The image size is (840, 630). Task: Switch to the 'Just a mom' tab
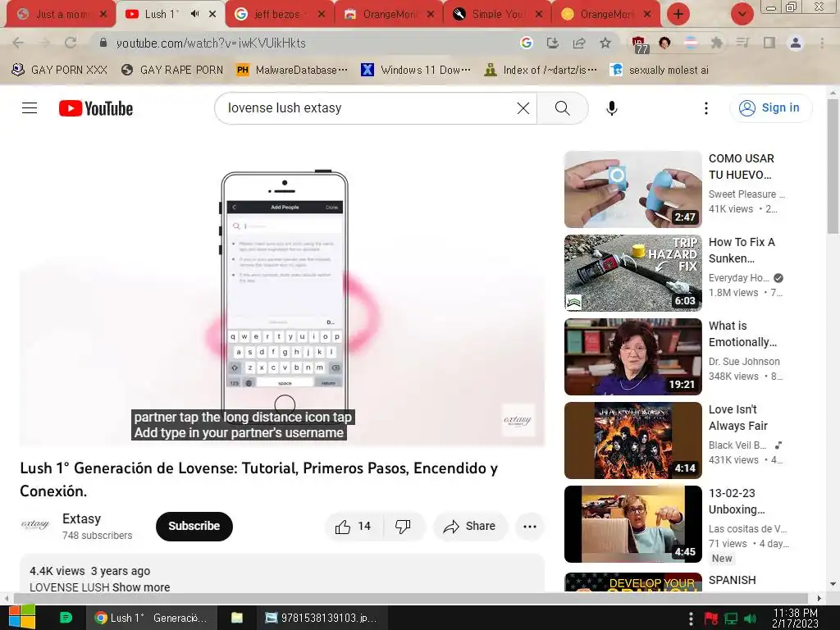pyautogui.click(x=61, y=14)
